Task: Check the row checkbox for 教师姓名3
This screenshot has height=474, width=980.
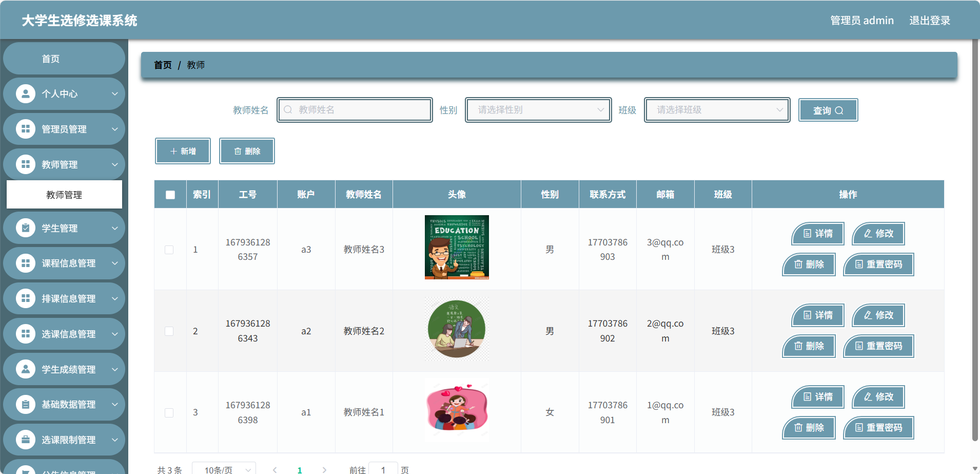Action: click(x=169, y=250)
